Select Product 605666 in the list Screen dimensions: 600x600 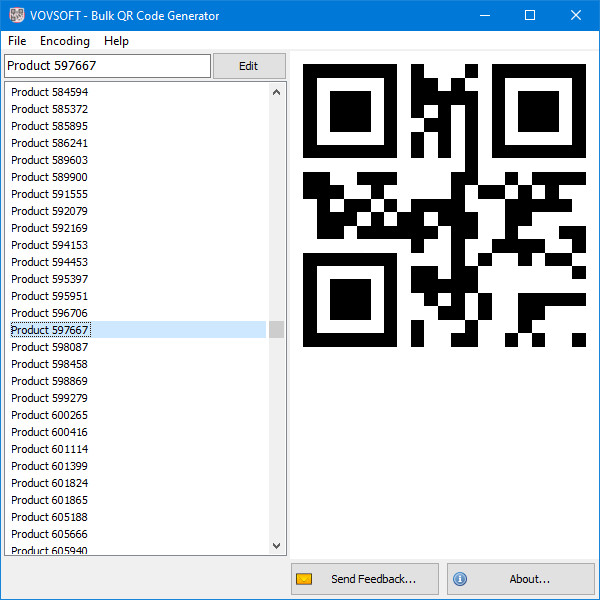pyautogui.click(x=138, y=534)
